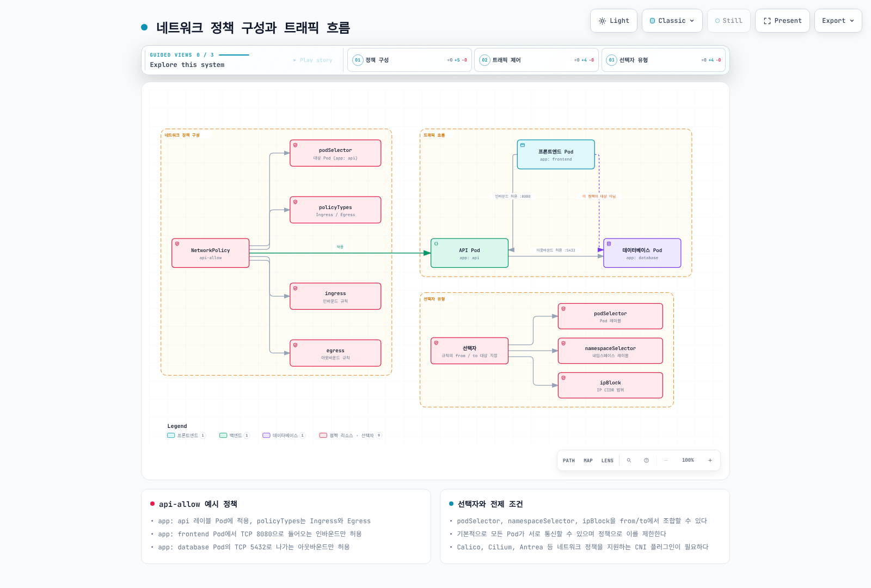Click code icon on API Pod node
The height and width of the screenshot is (588, 871).
[436, 244]
